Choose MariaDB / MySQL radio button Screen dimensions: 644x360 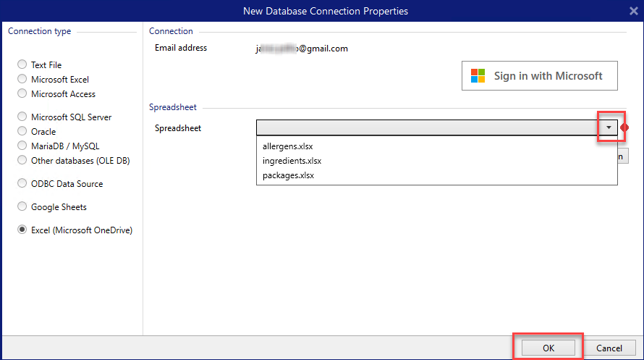[x=22, y=146]
